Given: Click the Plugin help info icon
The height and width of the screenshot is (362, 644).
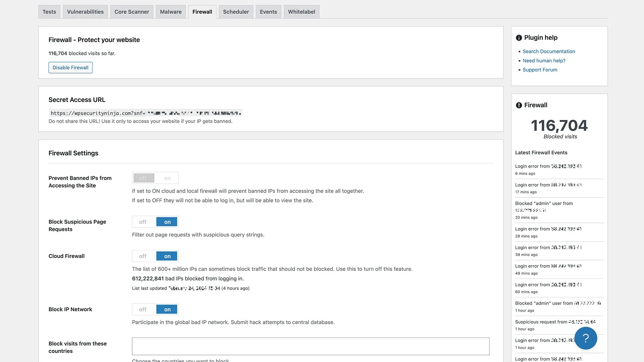Looking at the screenshot, I should click(x=519, y=38).
